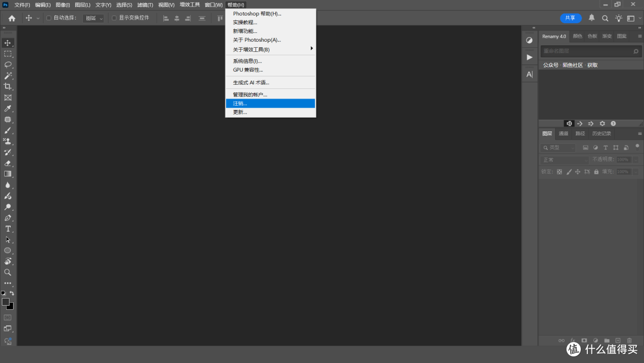This screenshot has height=363, width=644.
Task: Toggle lock all padlock icon
Action: point(596,172)
